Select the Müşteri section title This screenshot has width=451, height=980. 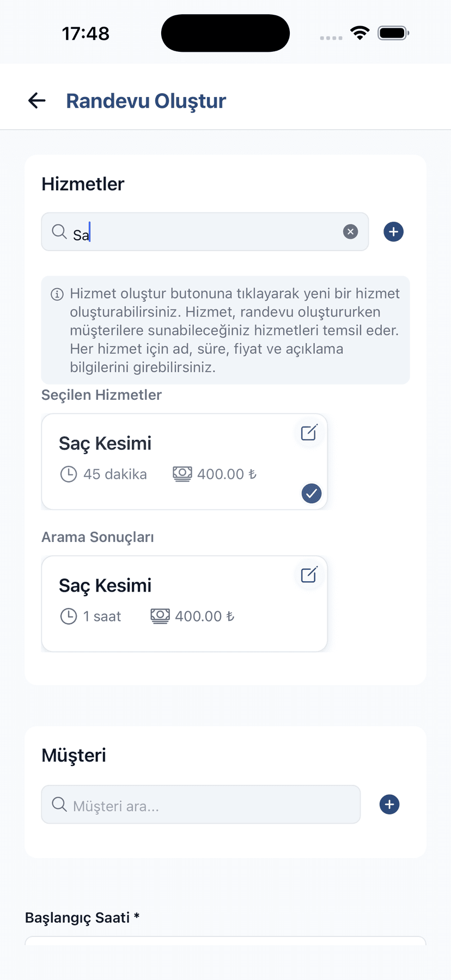(x=73, y=755)
